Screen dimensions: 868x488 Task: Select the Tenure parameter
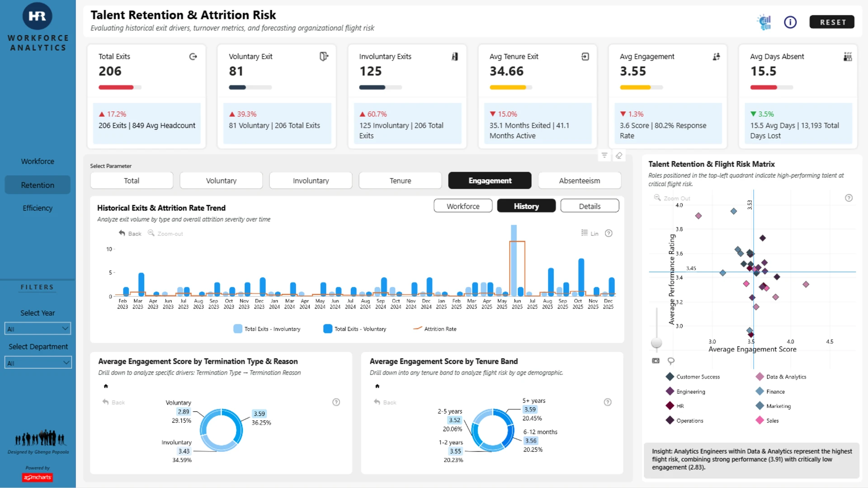(400, 181)
